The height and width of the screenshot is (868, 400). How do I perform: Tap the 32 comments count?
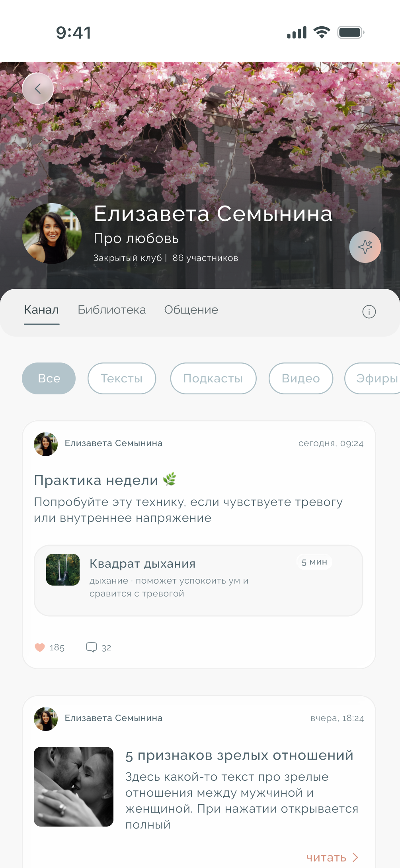106,648
